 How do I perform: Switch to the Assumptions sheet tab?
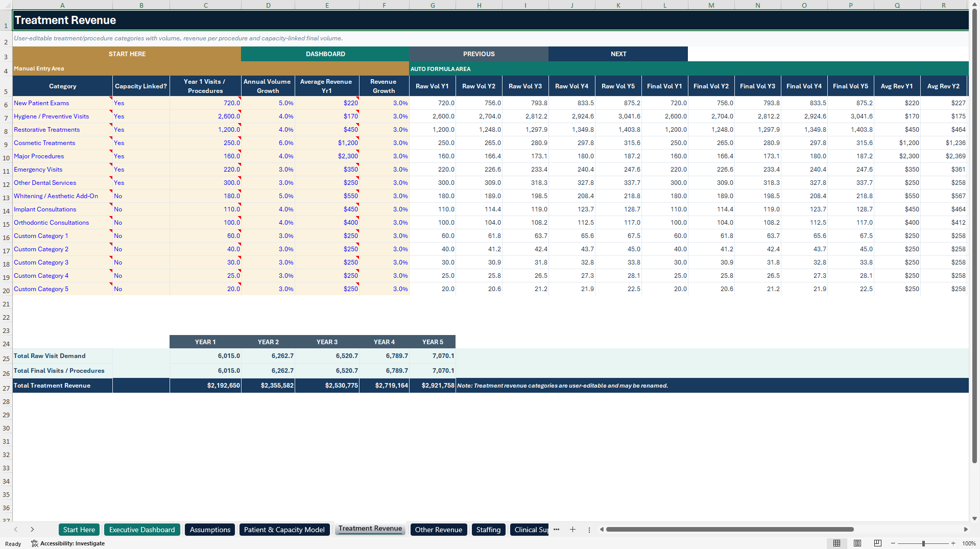(210, 530)
